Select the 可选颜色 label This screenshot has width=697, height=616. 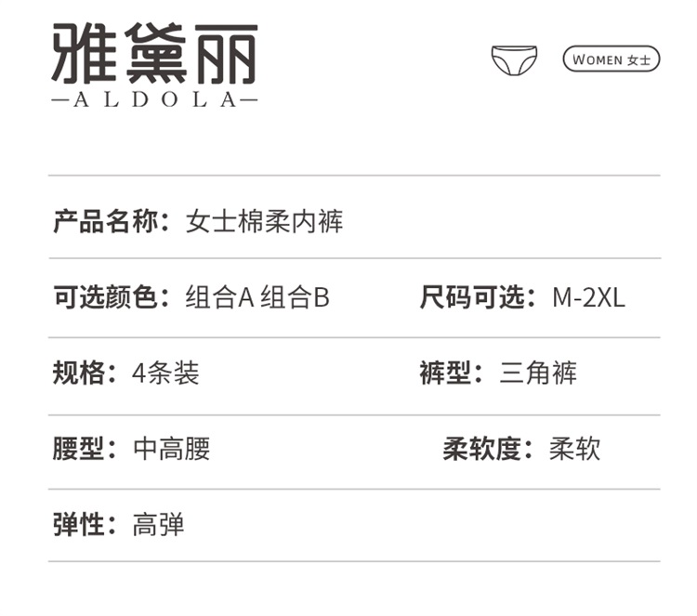tap(111, 298)
